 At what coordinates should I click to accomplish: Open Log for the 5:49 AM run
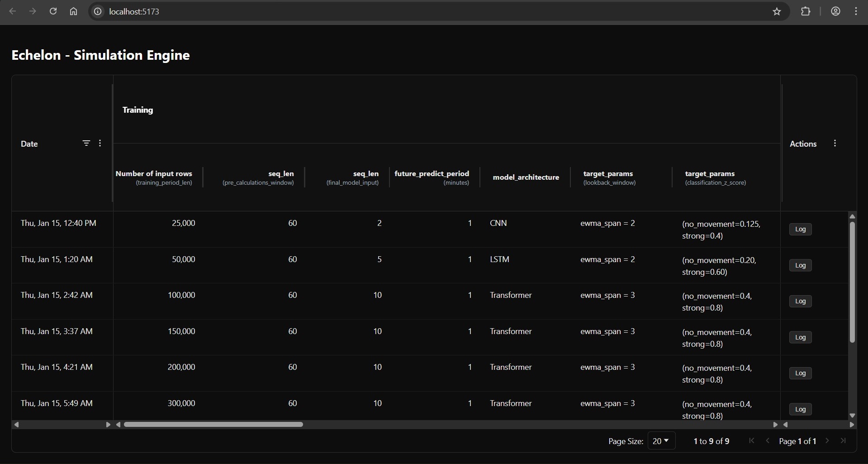point(800,409)
